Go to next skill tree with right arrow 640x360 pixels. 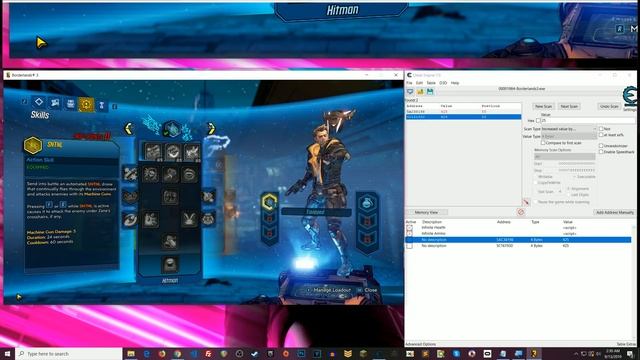(211, 129)
